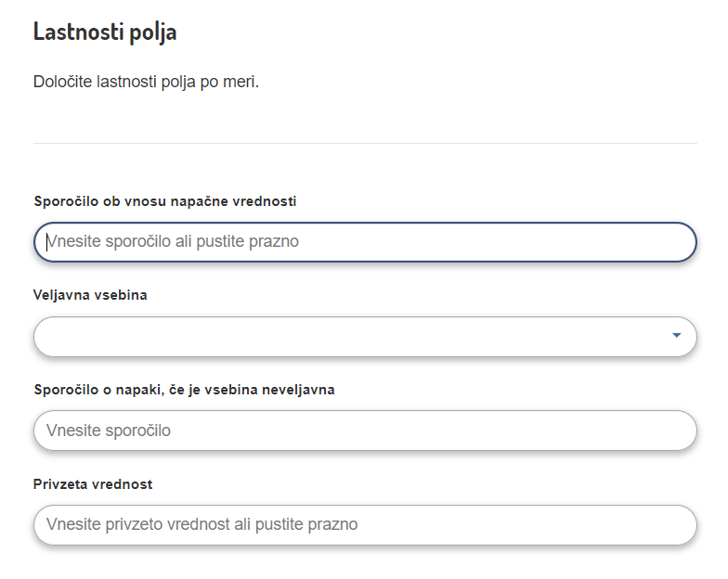Click the Sporočilo o napaki, če je vsebina neveljavna label

point(184,390)
